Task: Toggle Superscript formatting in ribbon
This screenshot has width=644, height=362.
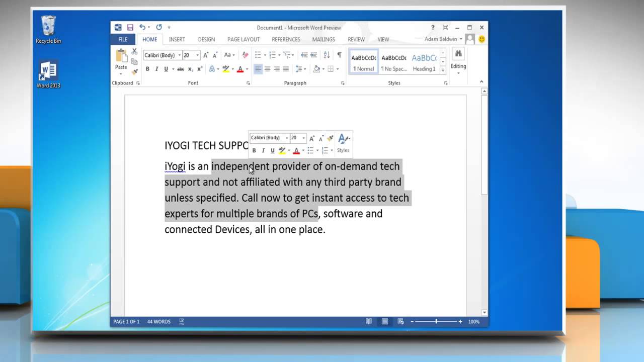Action: [x=200, y=69]
